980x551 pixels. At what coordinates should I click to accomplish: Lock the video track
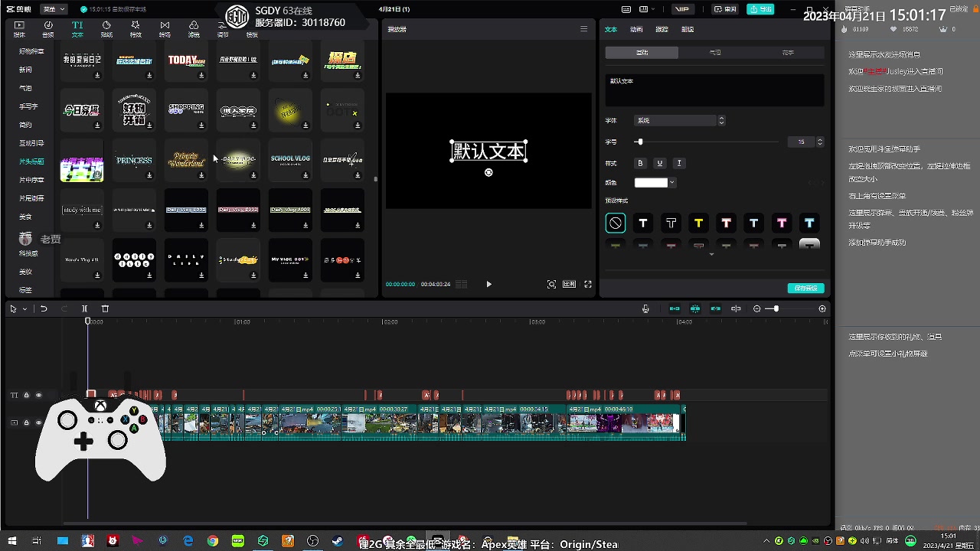(x=26, y=422)
